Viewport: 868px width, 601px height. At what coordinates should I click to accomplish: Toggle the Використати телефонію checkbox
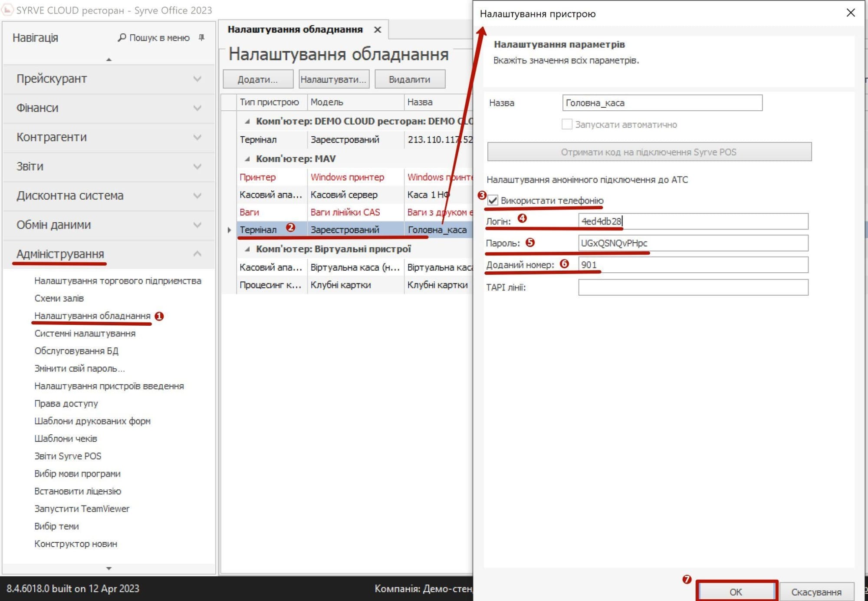(x=493, y=201)
